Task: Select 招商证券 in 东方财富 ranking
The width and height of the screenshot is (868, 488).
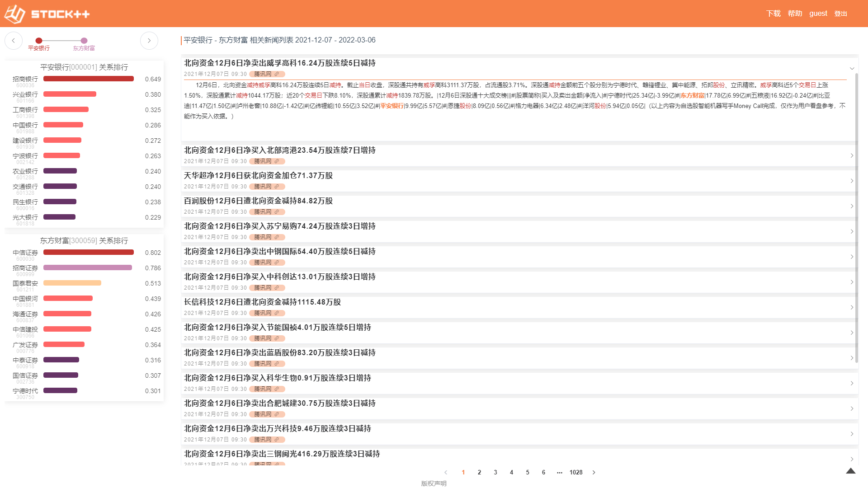Action: (x=25, y=268)
